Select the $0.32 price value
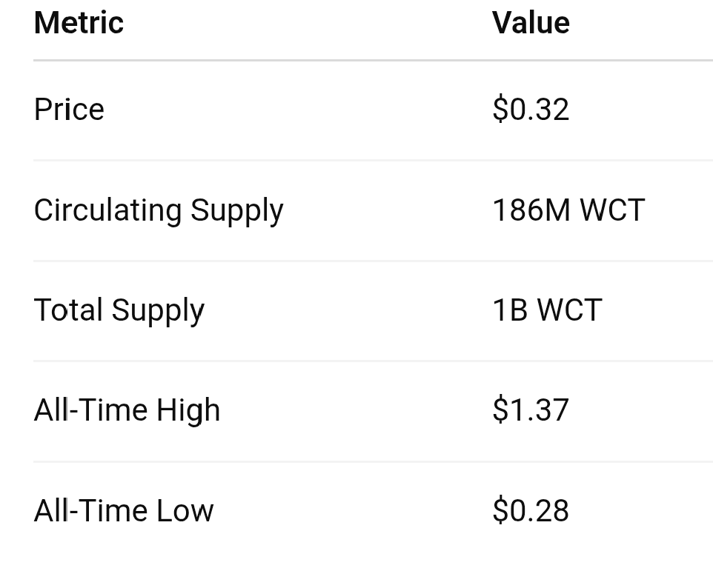 tap(531, 110)
